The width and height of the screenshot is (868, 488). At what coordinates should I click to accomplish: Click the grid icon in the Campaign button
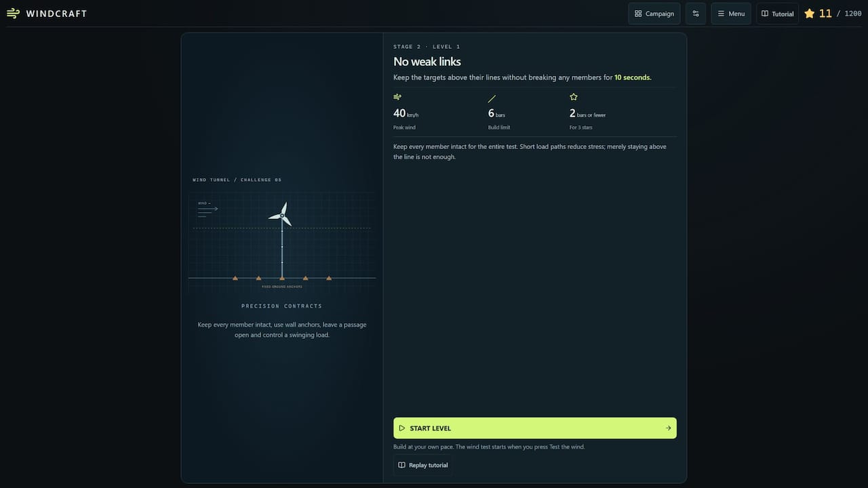(638, 14)
